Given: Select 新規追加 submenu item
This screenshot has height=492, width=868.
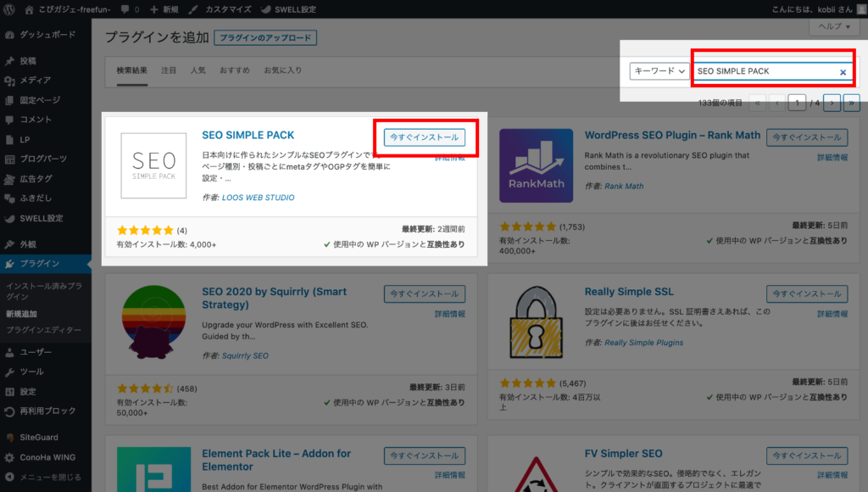Looking at the screenshot, I should click(21, 314).
